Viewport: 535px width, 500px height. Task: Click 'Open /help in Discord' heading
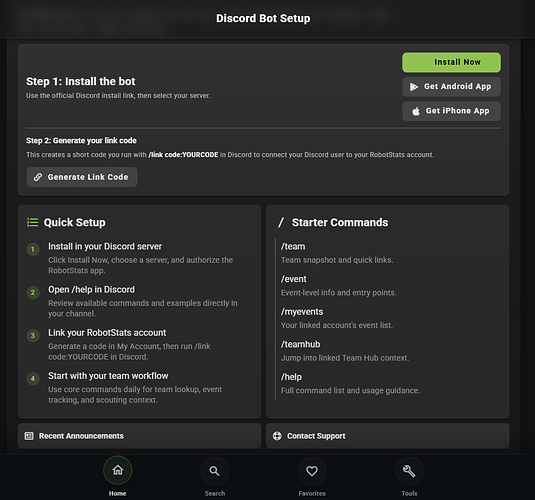91,290
